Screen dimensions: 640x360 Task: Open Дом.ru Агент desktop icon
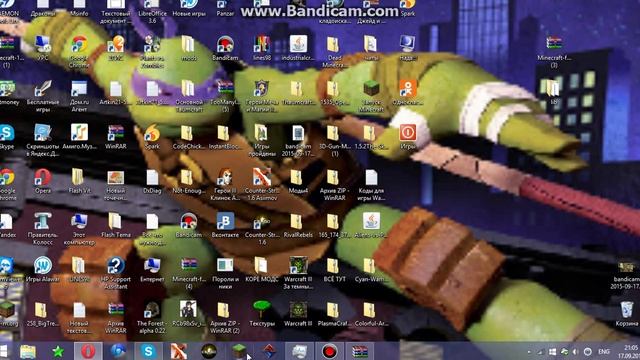pyautogui.click(x=79, y=96)
